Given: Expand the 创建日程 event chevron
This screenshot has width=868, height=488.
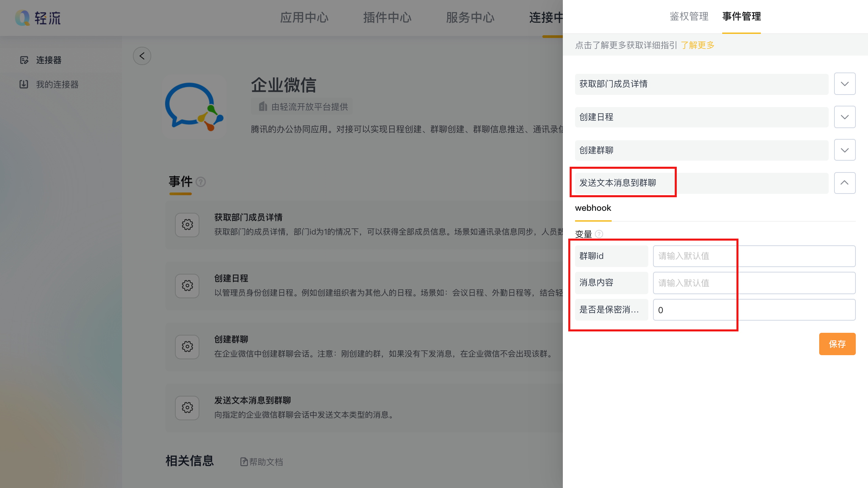Looking at the screenshot, I should (845, 117).
